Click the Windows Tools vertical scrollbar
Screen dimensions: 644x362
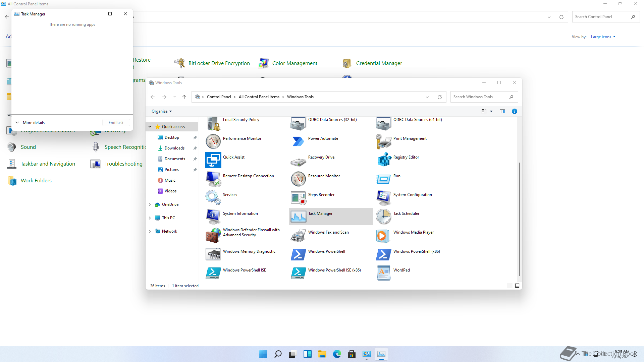tap(519, 219)
